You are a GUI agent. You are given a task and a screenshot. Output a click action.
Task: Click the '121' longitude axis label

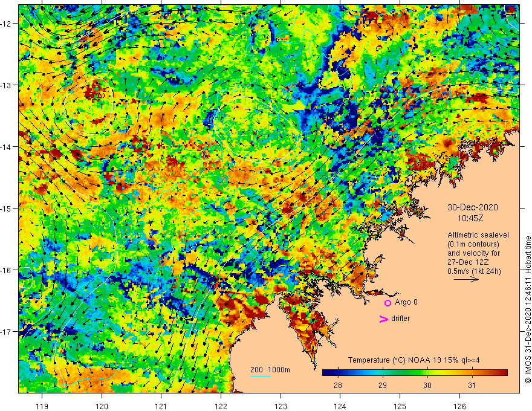(161, 406)
